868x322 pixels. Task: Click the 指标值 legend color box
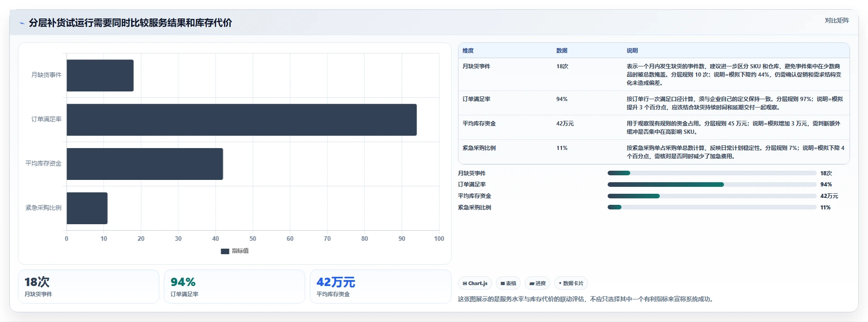point(225,251)
